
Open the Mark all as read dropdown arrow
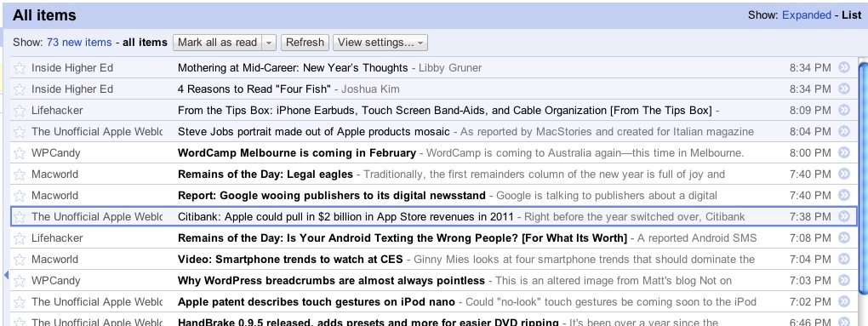pyautogui.click(x=268, y=43)
